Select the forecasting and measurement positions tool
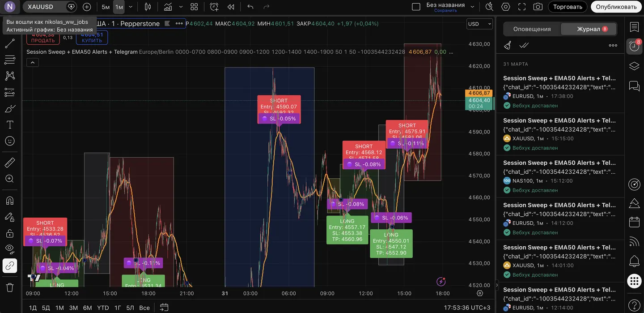The height and width of the screenshot is (313, 644). pos(9,92)
